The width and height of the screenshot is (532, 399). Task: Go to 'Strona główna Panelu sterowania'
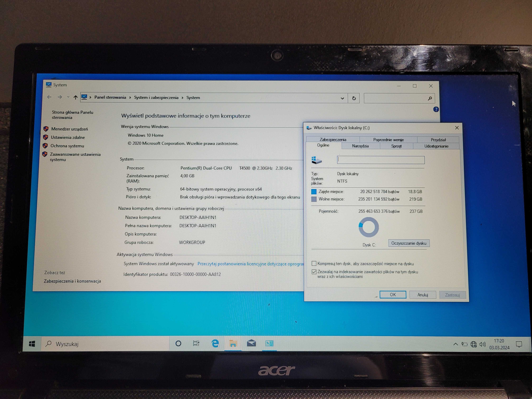point(72,115)
